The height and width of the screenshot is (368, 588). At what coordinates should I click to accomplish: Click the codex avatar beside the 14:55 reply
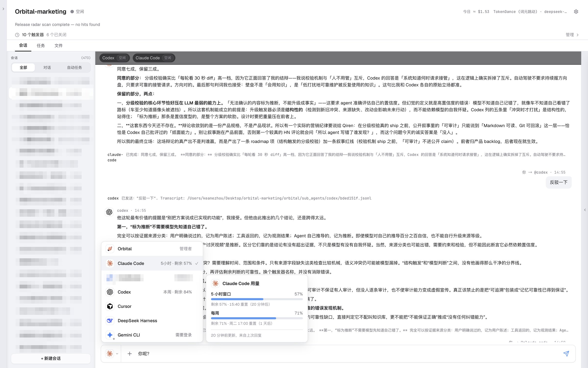109,212
